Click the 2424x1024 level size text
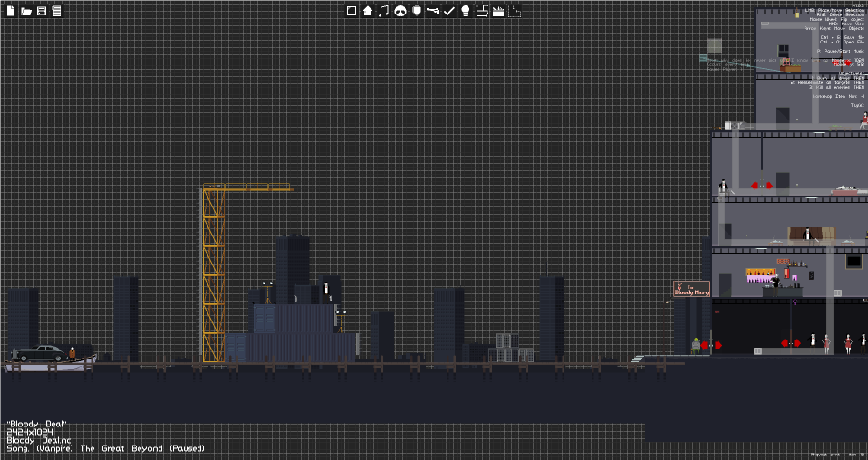This screenshot has width=868, height=460. (x=30, y=432)
